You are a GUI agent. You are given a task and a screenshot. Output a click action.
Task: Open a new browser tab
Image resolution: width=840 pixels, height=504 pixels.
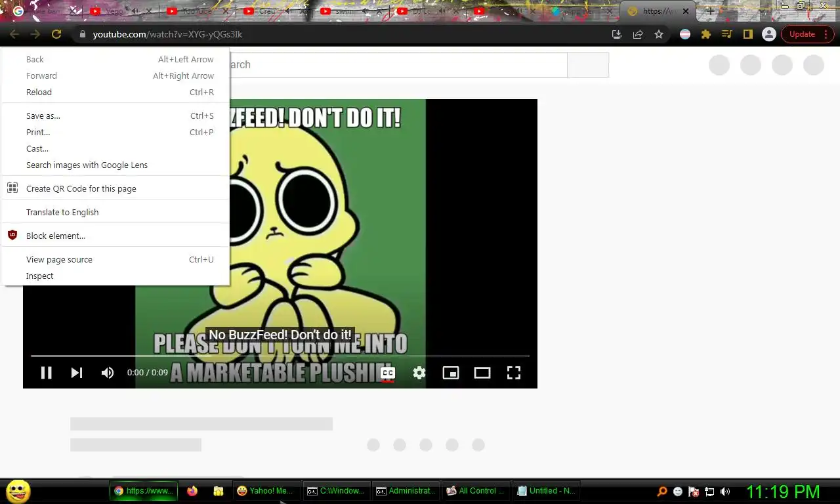(709, 11)
